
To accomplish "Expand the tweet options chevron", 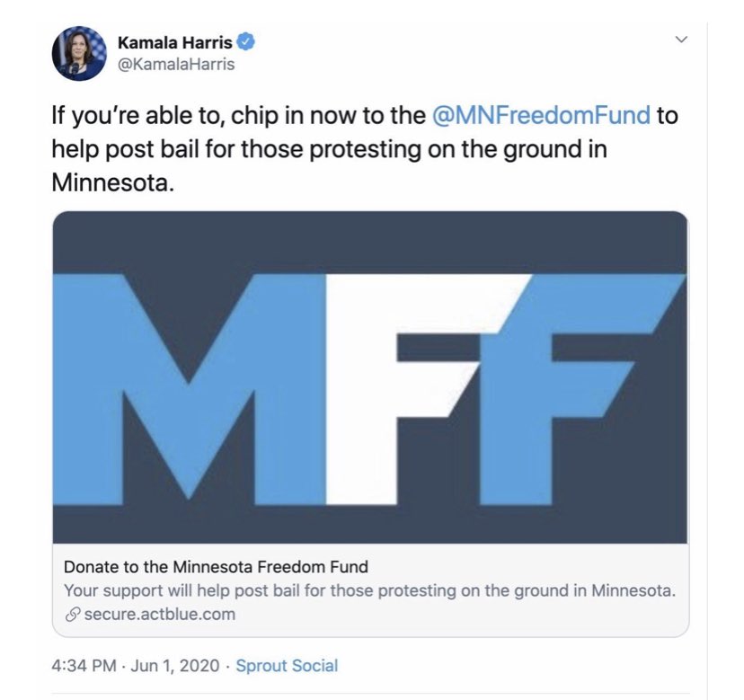I will (680, 40).
